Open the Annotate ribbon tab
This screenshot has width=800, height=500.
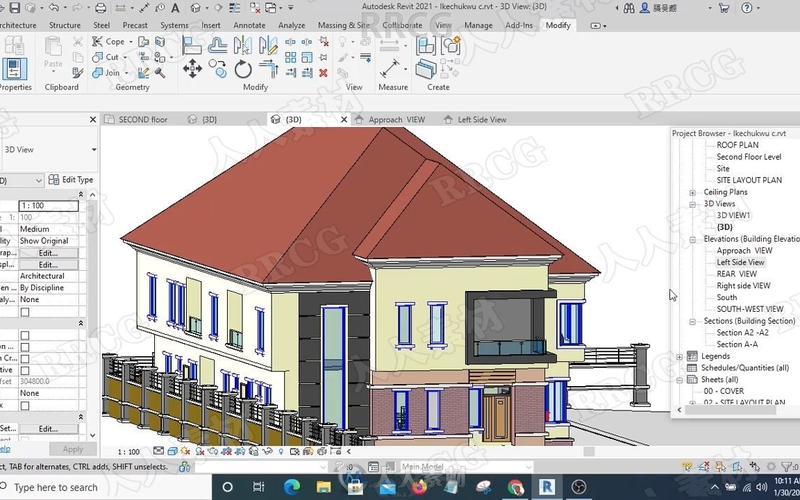tap(249, 25)
